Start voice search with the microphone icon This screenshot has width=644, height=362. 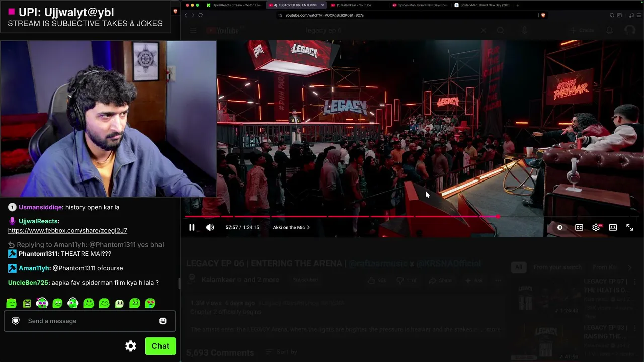[524, 31]
